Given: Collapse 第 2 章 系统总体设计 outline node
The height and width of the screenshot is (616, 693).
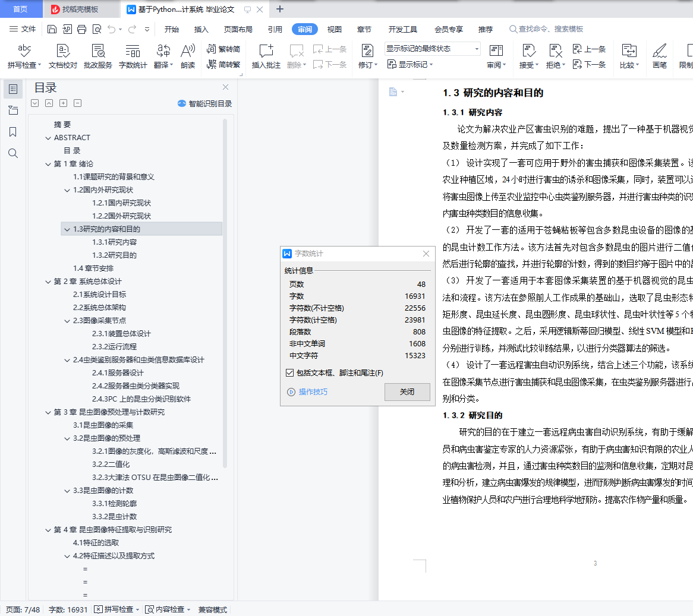Looking at the screenshot, I should tap(48, 282).
